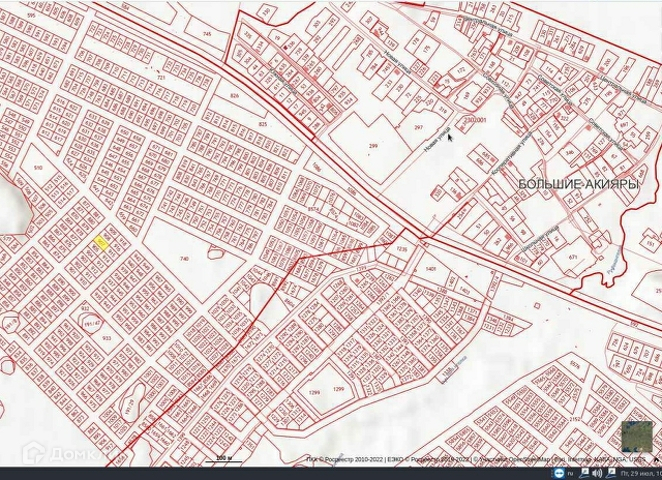
Task: Expand the attribution arrow at bottom right
Action: [x=655, y=459]
